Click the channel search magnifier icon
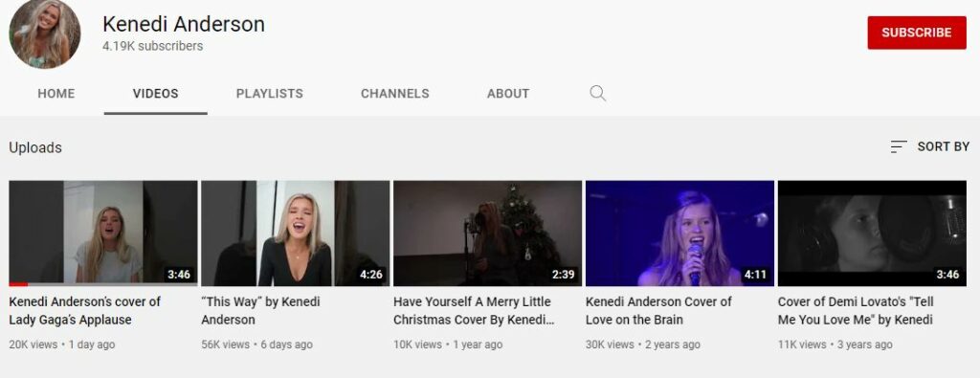This screenshot has width=980, height=378. (x=597, y=94)
